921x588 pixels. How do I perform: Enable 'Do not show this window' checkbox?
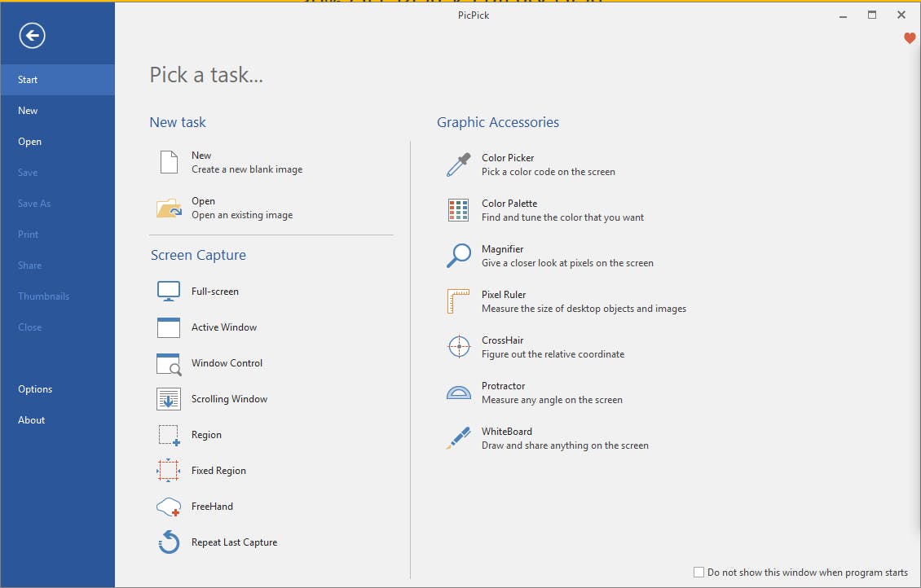pyautogui.click(x=698, y=573)
